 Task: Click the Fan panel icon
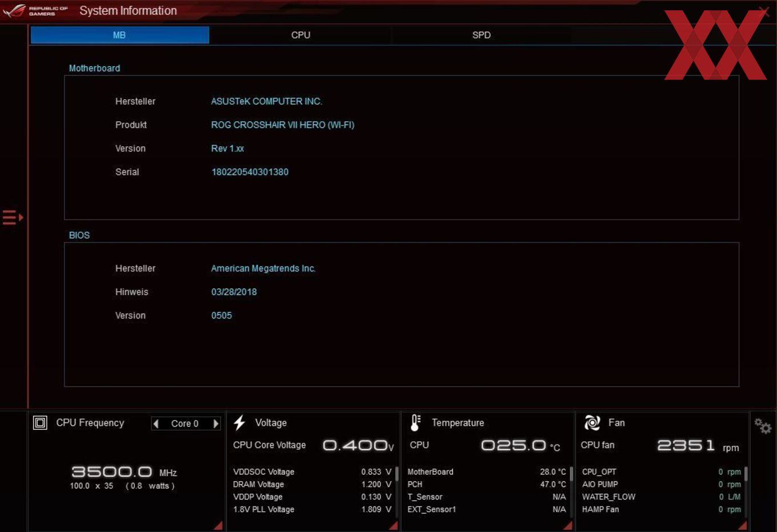pos(592,422)
